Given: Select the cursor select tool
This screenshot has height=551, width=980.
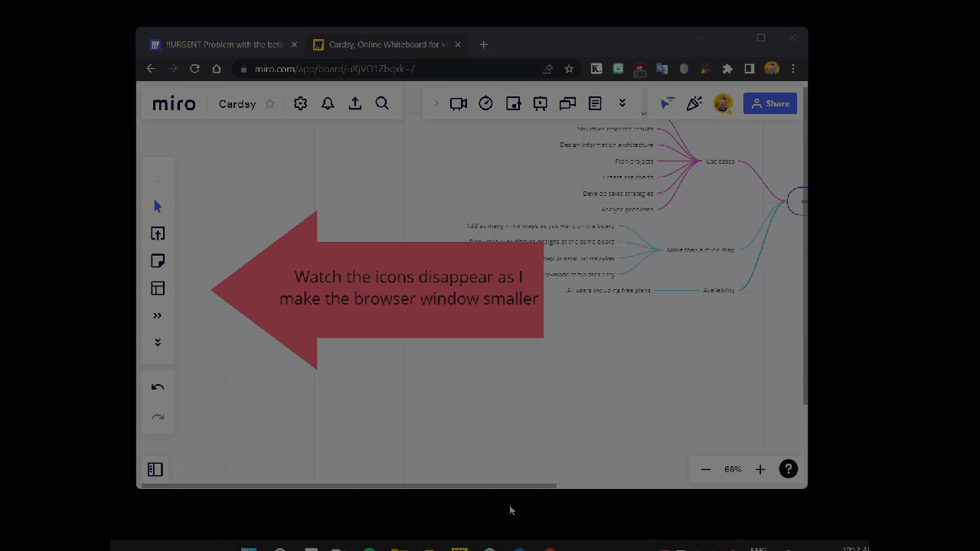Looking at the screenshot, I should pos(158,206).
